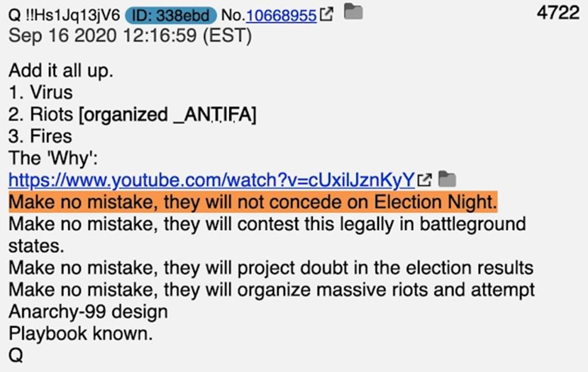Click external link icon after YouTube URL

pos(424,180)
